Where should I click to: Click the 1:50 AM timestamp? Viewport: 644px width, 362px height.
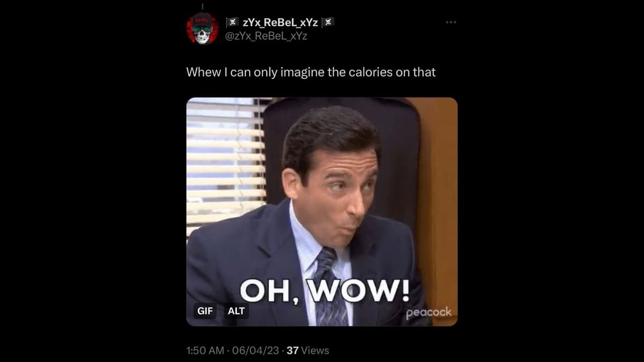point(205,350)
